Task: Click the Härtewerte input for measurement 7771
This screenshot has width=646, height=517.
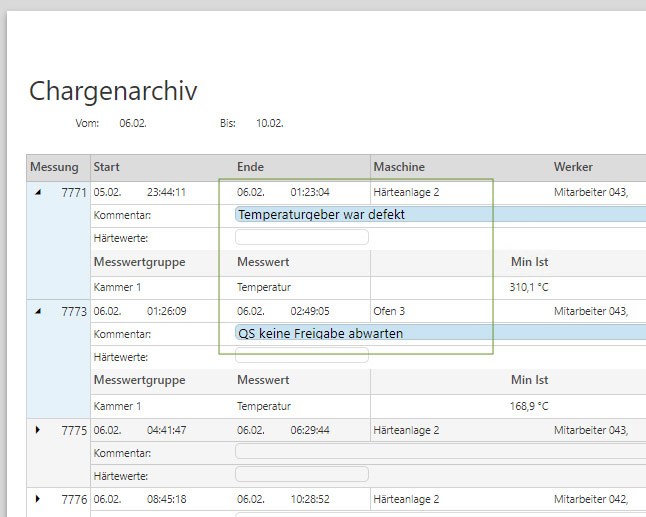Action: click(302, 238)
